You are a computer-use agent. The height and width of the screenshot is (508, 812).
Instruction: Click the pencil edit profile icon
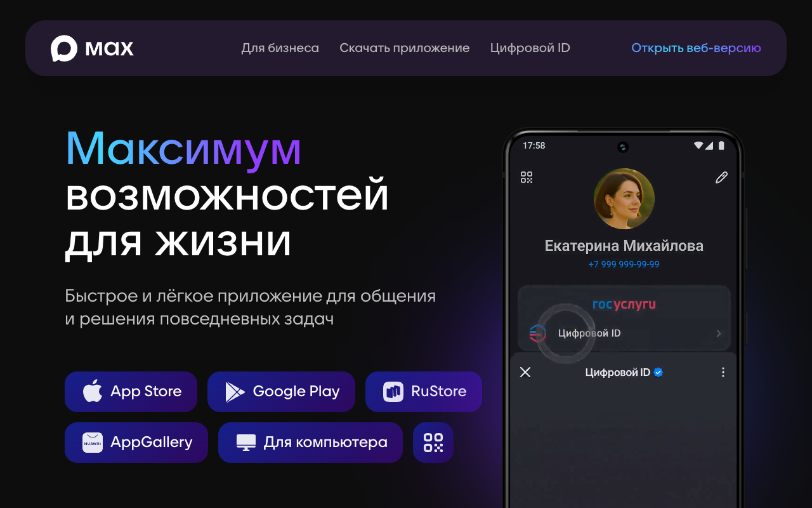pos(721,177)
